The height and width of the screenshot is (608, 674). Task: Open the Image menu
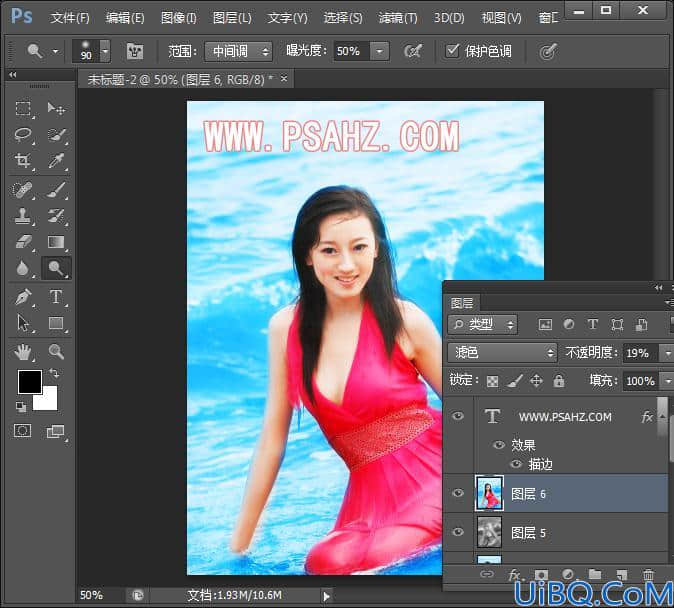tap(178, 18)
